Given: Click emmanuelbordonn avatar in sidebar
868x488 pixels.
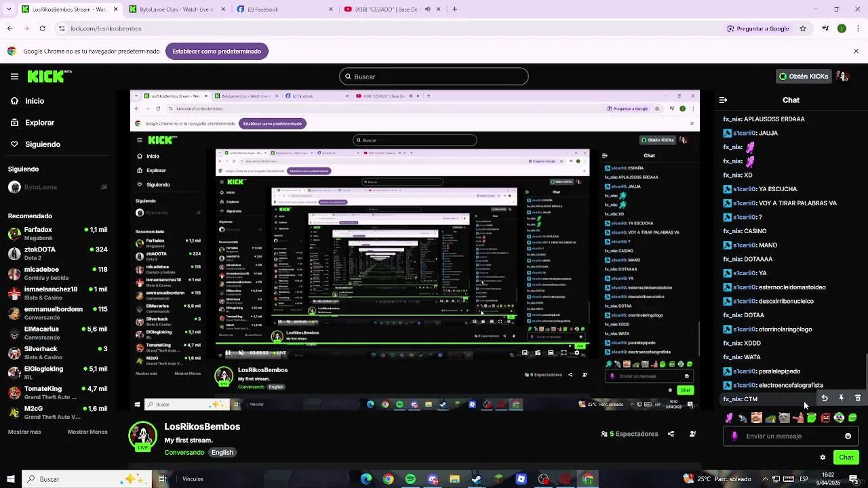Looking at the screenshot, I should tap(14, 313).
